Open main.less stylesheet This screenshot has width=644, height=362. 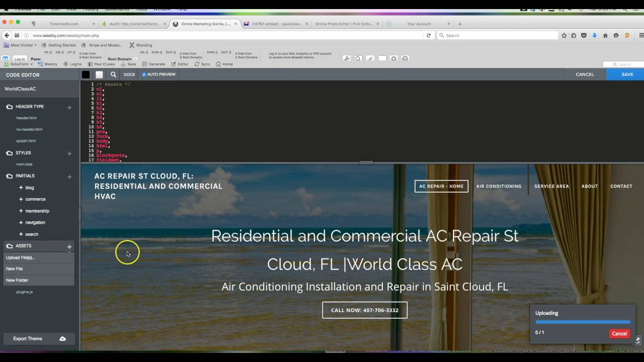tap(24, 164)
